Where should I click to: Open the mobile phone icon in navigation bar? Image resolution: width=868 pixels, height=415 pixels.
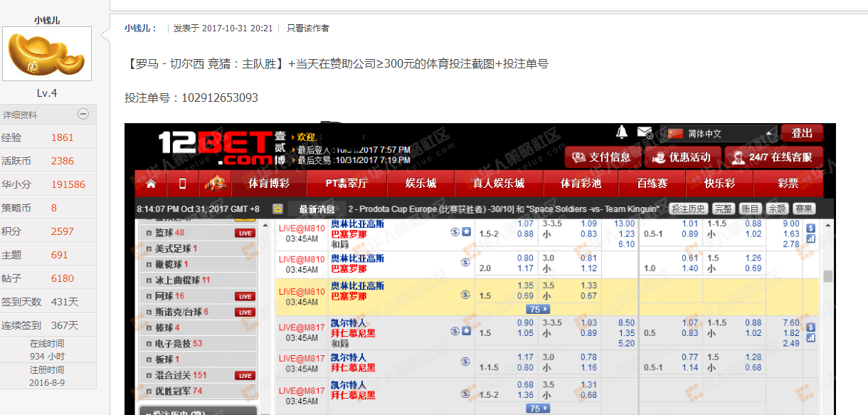click(183, 184)
